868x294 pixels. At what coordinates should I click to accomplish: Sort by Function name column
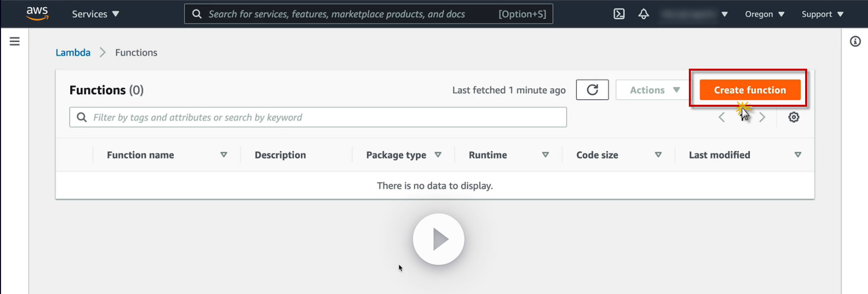[x=141, y=155]
